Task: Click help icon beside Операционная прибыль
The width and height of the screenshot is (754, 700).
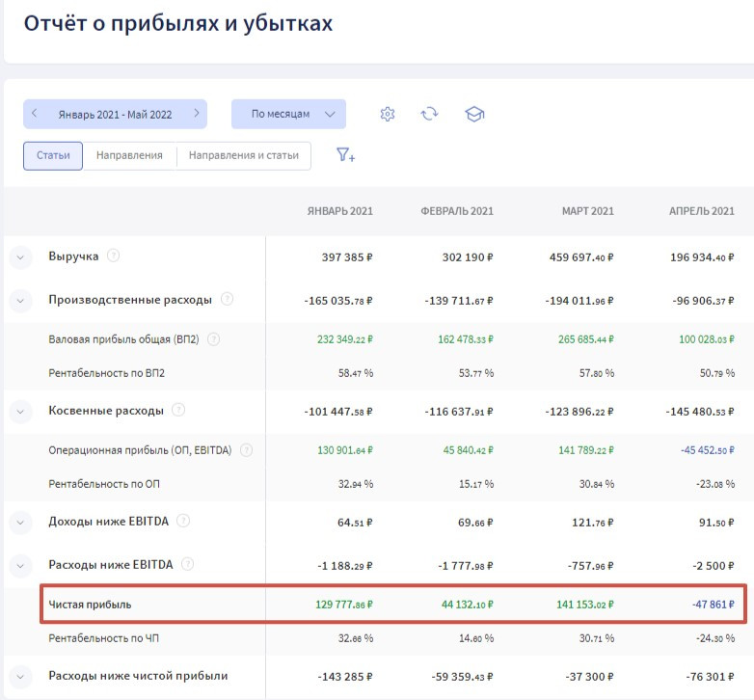Action: [x=246, y=450]
